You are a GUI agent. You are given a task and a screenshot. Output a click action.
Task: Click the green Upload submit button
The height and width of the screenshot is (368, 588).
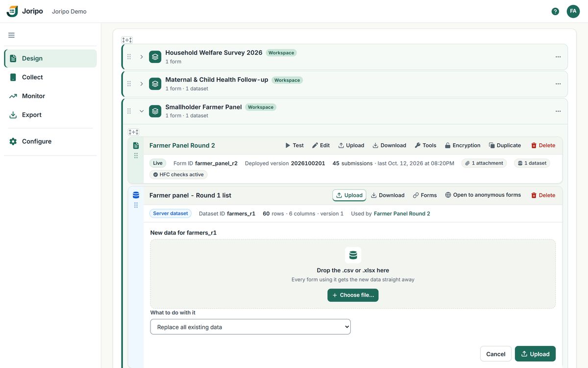535,354
